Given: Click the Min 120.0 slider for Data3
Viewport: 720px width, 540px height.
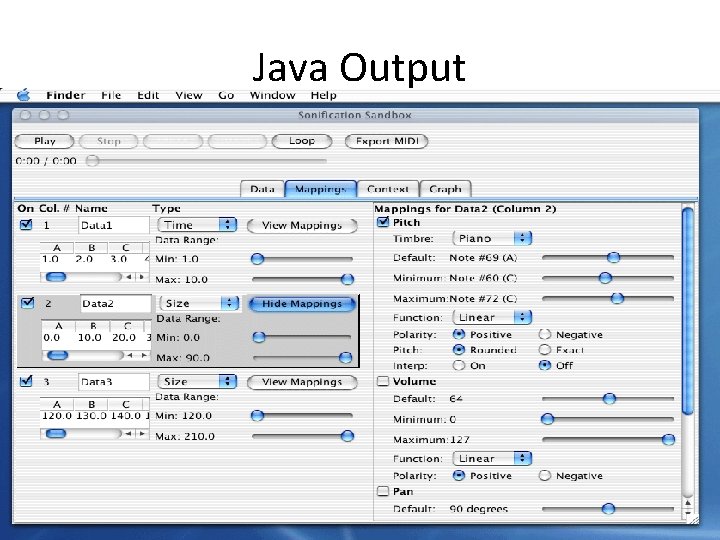Looking at the screenshot, I should (302, 416).
